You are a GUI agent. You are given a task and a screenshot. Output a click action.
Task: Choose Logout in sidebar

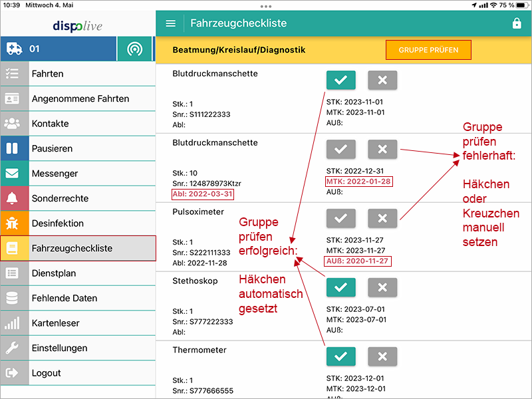(78, 373)
